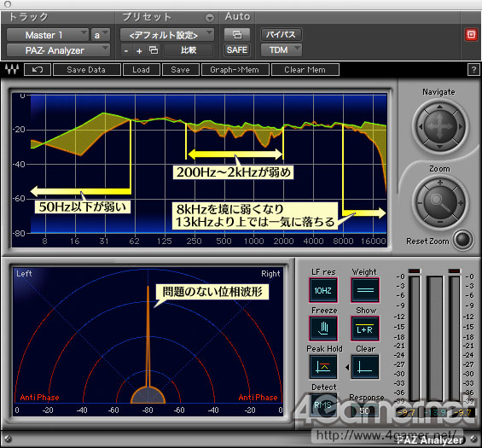The height and width of the screenshot is (448, 482).
Task: Zoom out using the Zoom pad bottom minus
Action: (x=440, y=222)
